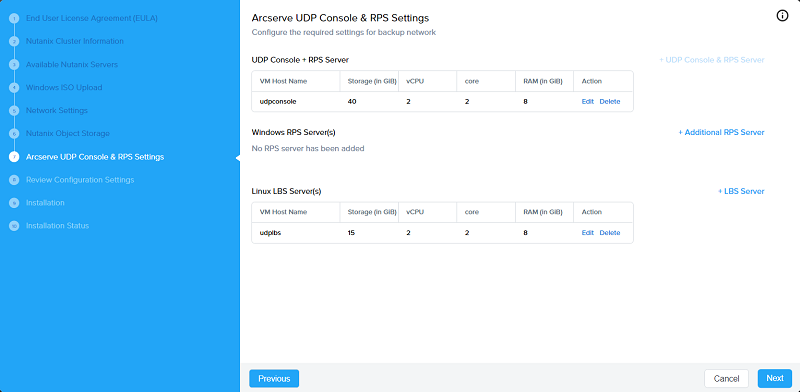Open the info icon at top right
Viewport: 800px width, 392px height.
[782, 16]
